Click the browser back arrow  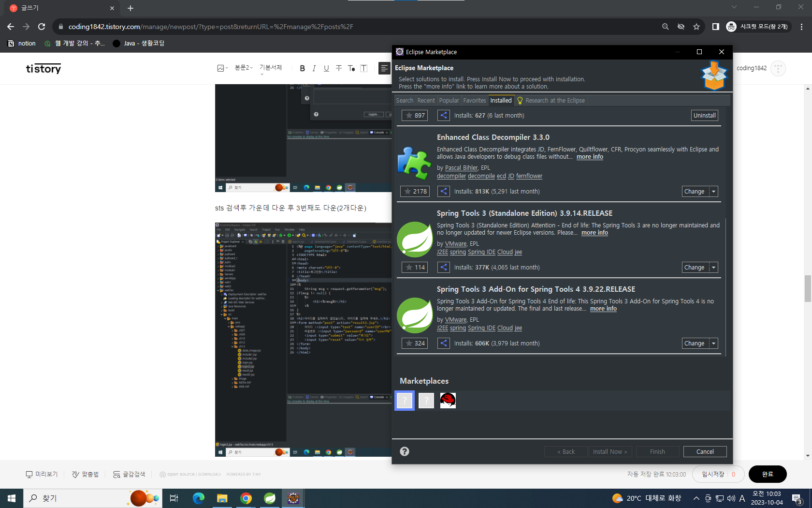pyautogui.click(x=11, y=27)
